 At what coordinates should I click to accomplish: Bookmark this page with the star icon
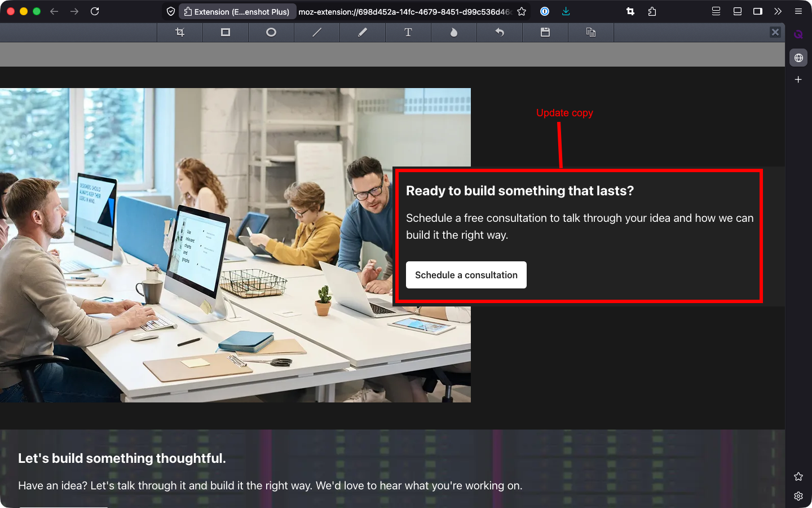[x=522, y=11]
